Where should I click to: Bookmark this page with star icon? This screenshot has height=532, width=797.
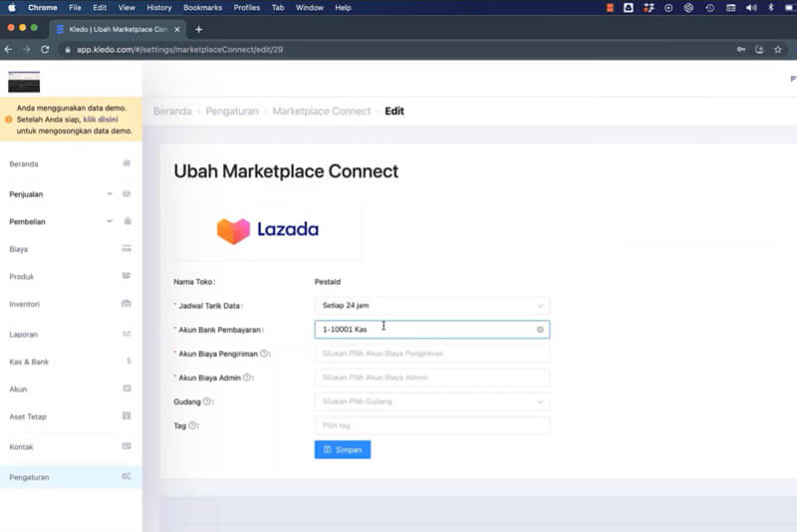pyautogui.click(x=778, y=49)
